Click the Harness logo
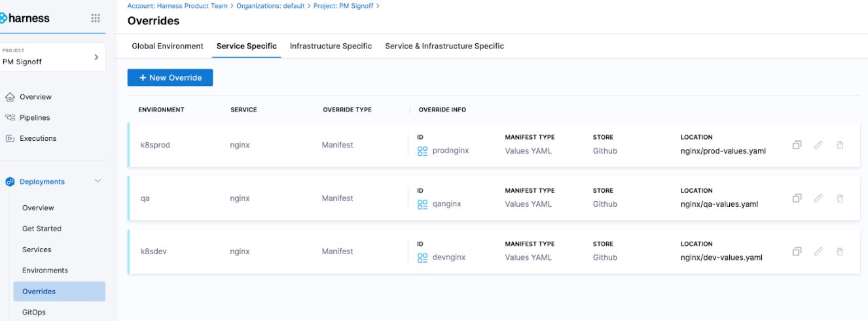868x321 pixels. (26, 18)
